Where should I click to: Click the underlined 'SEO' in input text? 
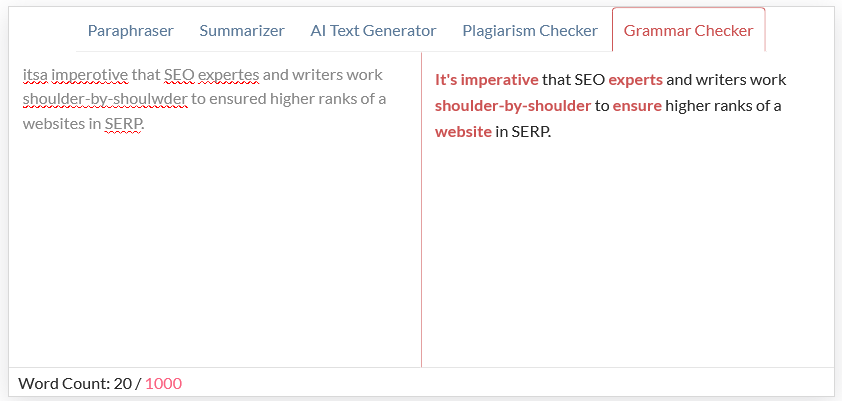point(179,75)
